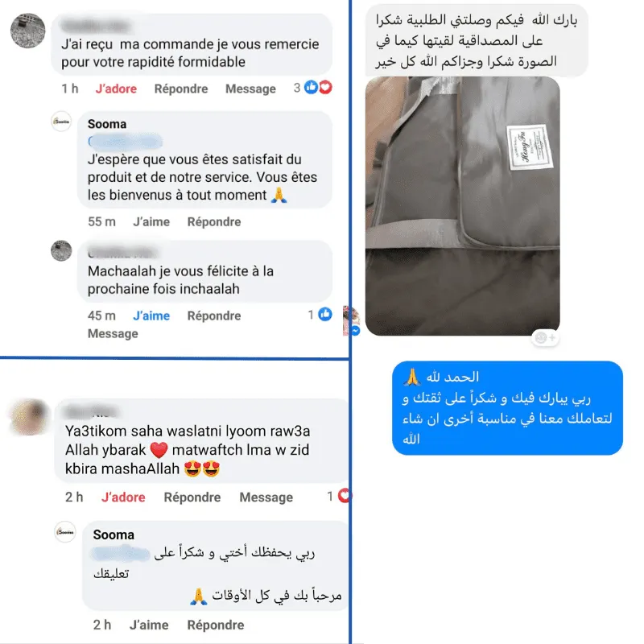Toggle J'adore on the 'J'ai reçu ma commande' comment
The height and width of the screenshot is (644, 644).
click(x=116, y=89)
